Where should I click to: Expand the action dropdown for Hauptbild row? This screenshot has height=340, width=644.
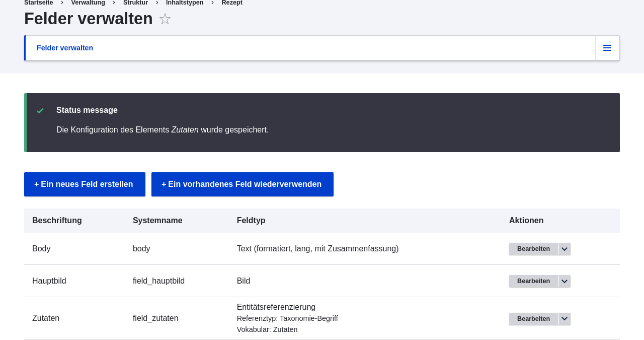[565, 281]
